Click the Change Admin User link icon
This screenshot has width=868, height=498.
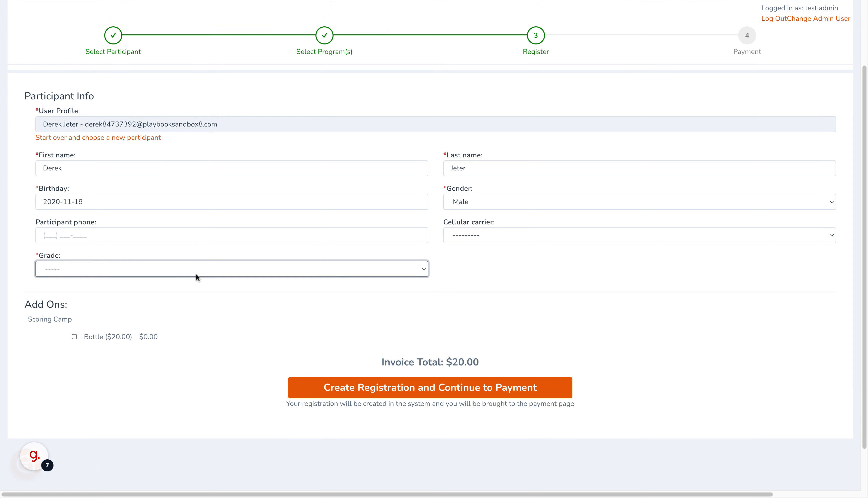[819, 19]
